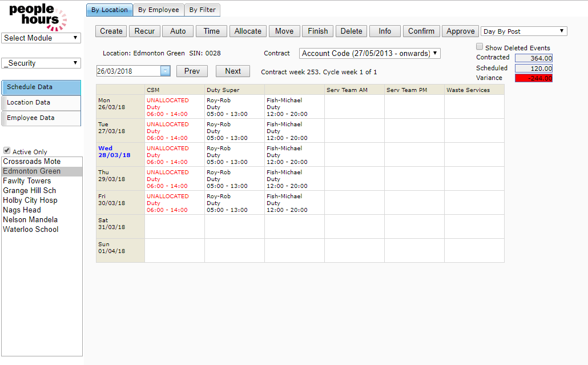Open the Account Code contract dropdown
Screen dimensions: 588x365
(369, 54)
